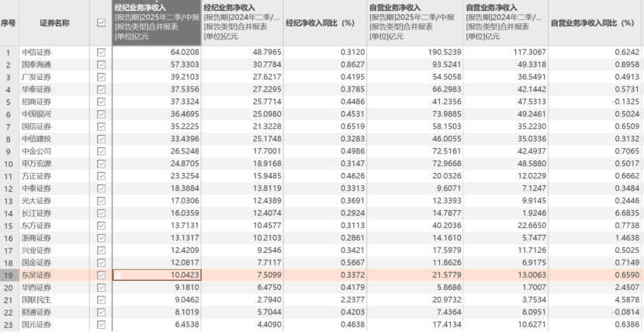This screenshot has width=644, height=332.
Task: Select row number 19
Action: 9,275
